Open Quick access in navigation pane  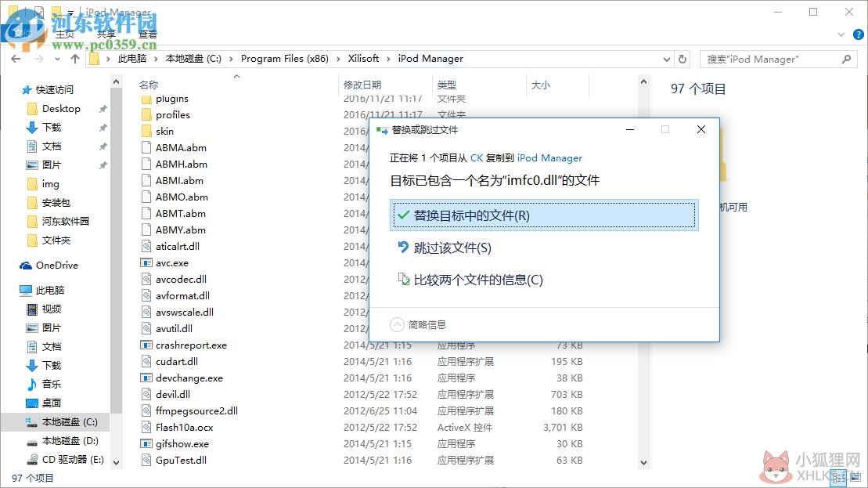pyautogui.click(x=54, y=90)
